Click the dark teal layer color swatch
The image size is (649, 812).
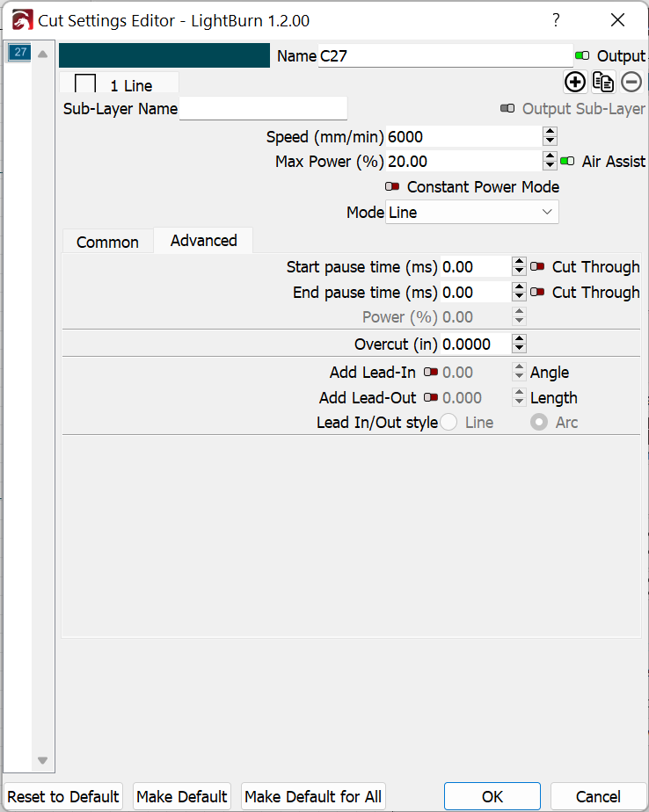(x=164, y=55)
